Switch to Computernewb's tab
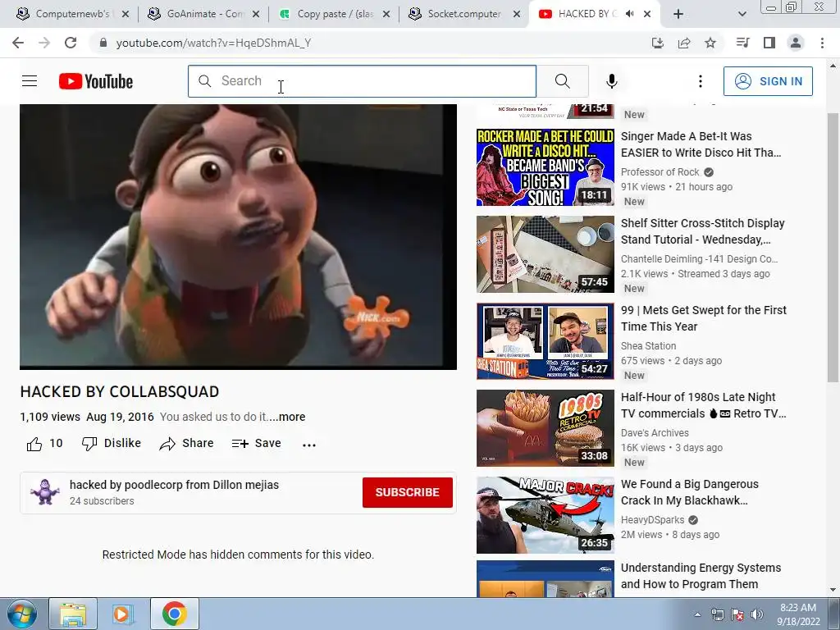Screen dimensions: 840x630 coord(72,14)
